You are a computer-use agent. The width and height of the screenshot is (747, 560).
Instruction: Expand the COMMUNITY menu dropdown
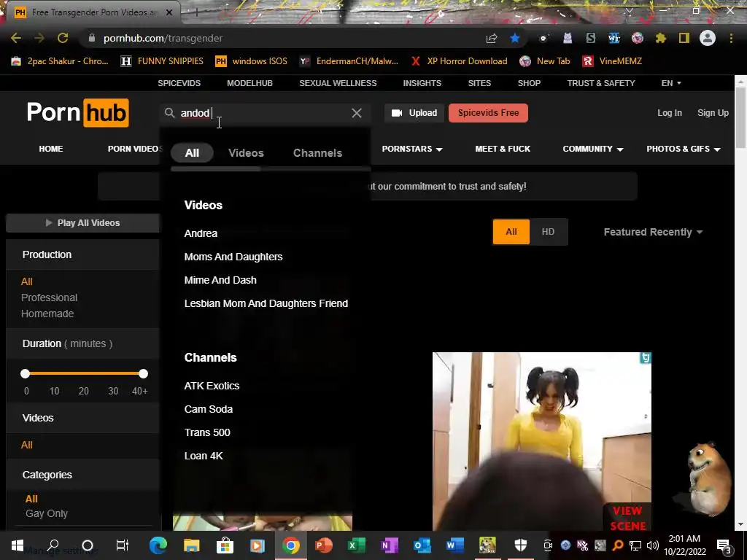click(592, 149)
